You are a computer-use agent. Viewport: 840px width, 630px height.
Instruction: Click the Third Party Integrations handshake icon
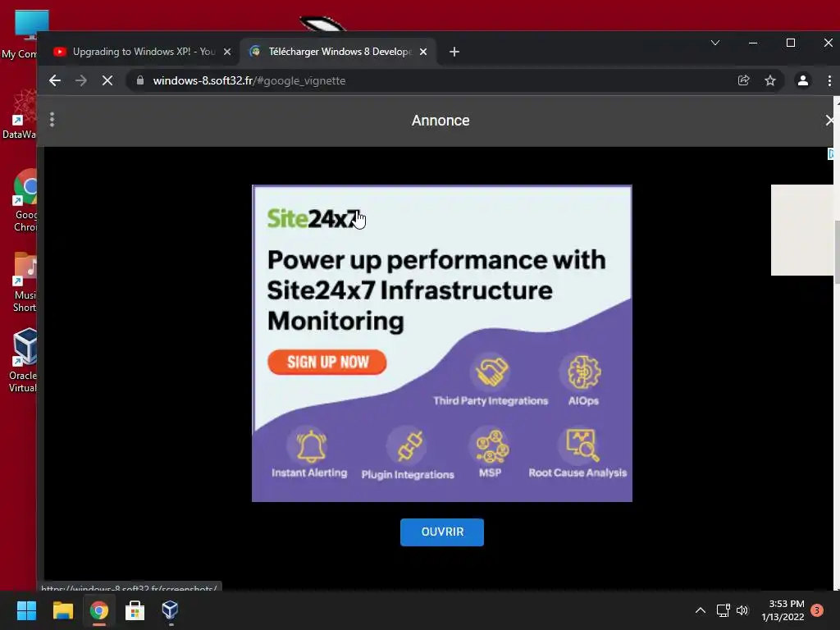pos(491,372)
